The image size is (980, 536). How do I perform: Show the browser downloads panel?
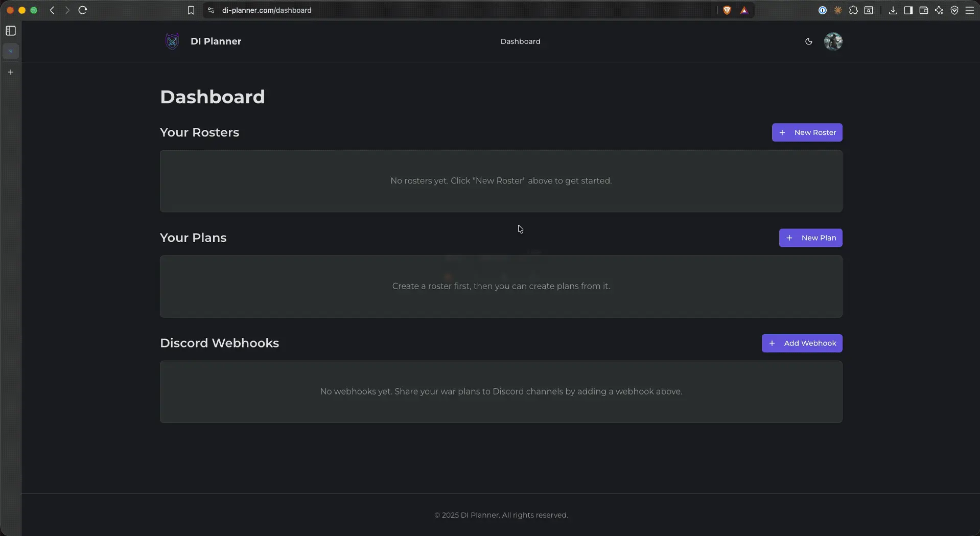click(893, 10)
